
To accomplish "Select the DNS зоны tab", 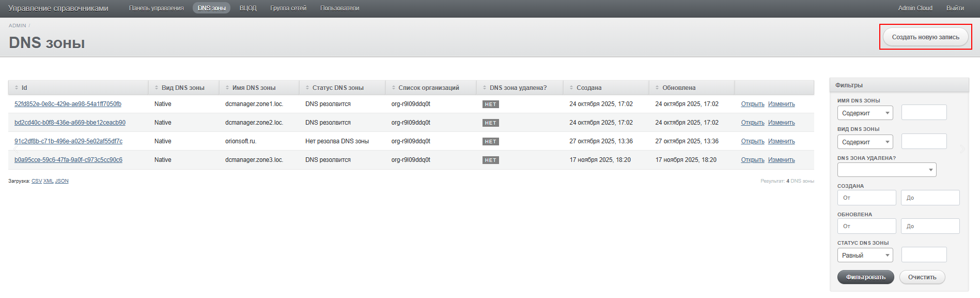I will tap(211, 8).
